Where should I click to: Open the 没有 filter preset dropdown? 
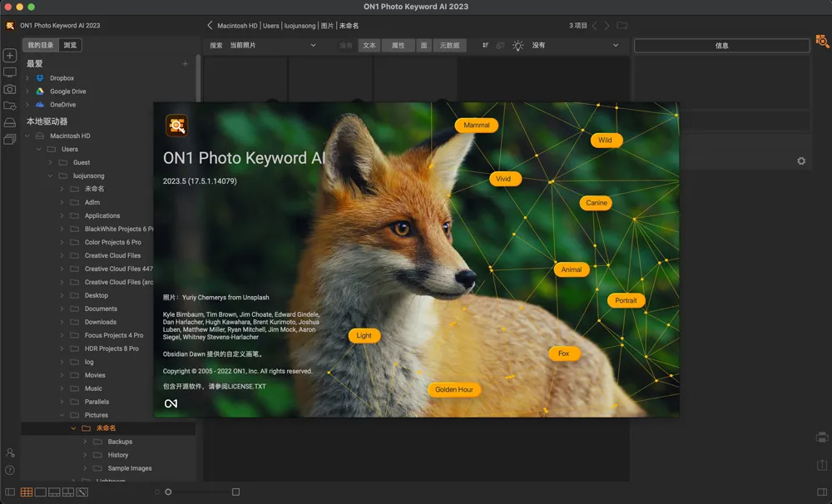pyautogui.click(x=576, y=46)
